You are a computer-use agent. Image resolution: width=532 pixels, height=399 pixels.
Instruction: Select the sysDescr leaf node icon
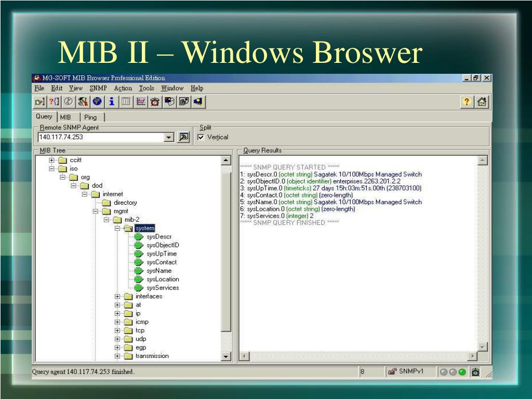(139, 237)
